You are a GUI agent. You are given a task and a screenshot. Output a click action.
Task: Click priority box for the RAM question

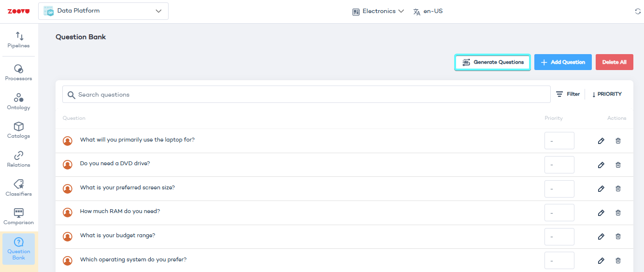point(559,213)
